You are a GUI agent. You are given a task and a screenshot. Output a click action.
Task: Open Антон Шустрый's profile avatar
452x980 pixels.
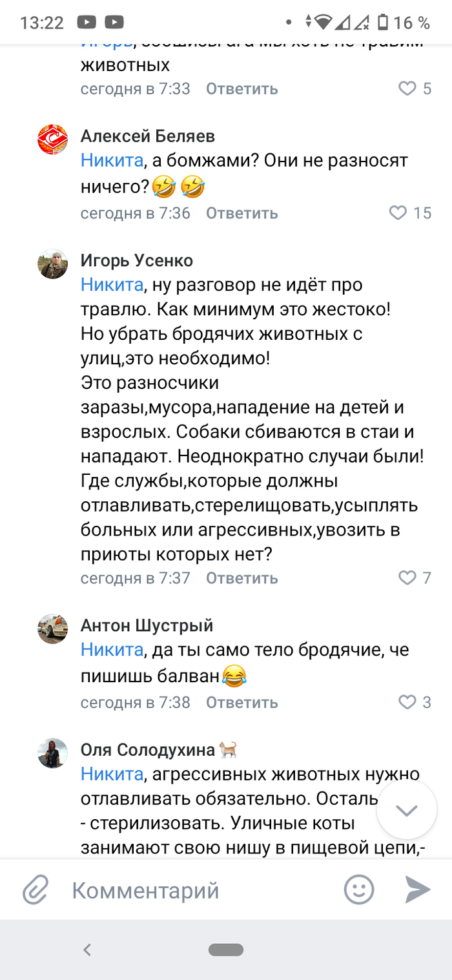point(53,629)
